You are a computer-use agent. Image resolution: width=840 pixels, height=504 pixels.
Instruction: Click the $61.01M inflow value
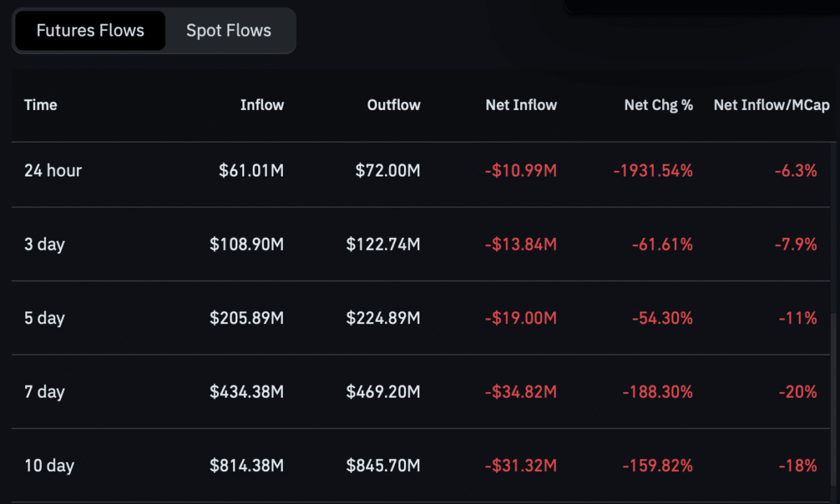pos(251,170)
